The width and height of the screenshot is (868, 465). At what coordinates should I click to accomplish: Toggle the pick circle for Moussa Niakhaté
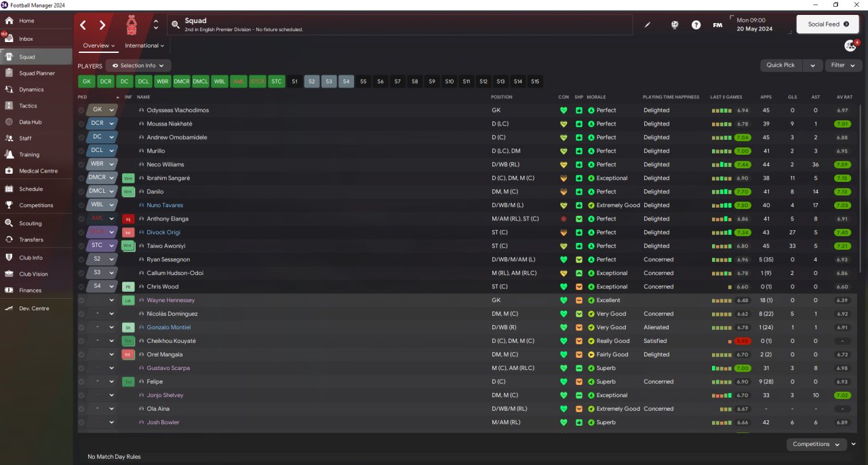(81, 124)
